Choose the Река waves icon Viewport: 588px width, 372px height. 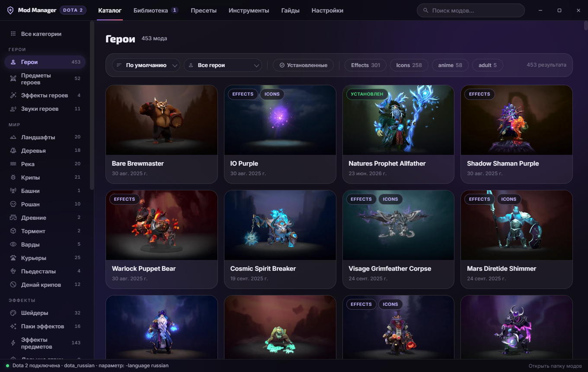pyautogui.click(x=13, y=164)
